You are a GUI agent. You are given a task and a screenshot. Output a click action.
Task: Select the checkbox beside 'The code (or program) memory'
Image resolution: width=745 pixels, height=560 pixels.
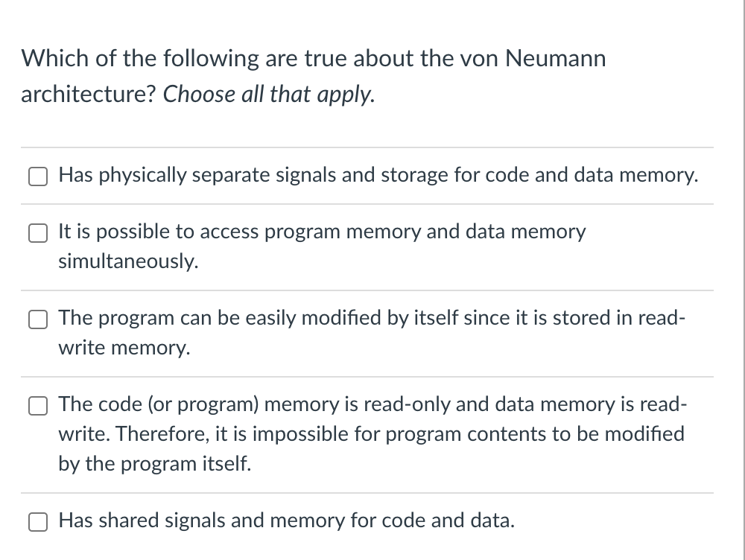(38, 405)
